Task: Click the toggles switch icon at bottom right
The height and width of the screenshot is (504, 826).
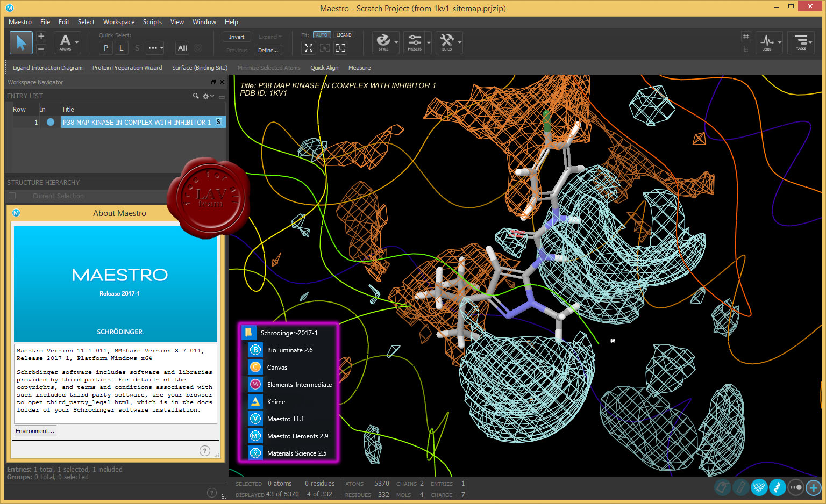Action: tap(795, 487)
